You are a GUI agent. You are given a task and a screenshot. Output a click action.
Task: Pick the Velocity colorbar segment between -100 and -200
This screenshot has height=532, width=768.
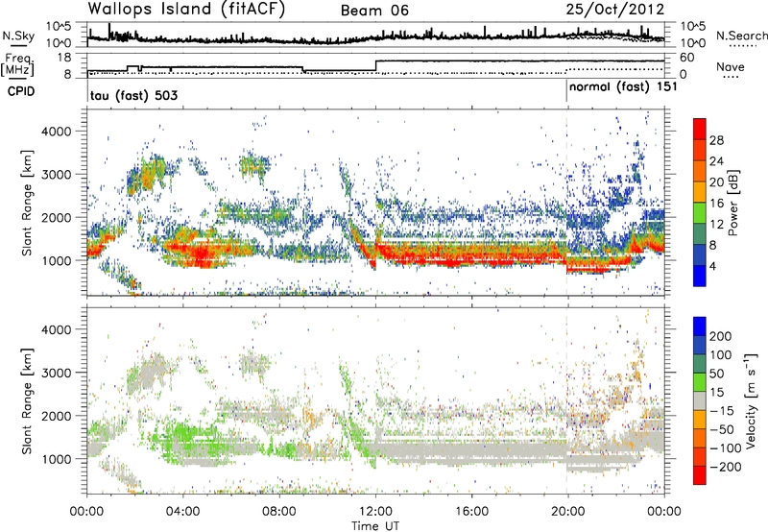point(700,457)
